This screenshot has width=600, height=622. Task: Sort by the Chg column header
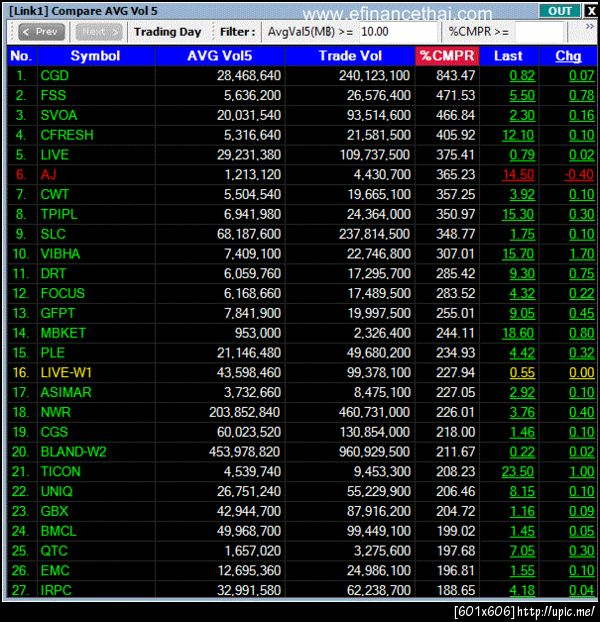(568, 56)
